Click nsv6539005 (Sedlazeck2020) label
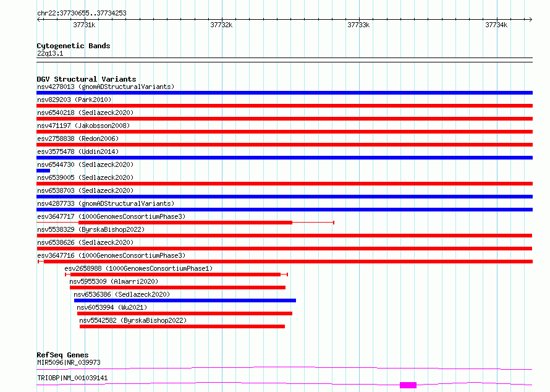Viewport: 550px width, 392px height. [x=85, y=177]
